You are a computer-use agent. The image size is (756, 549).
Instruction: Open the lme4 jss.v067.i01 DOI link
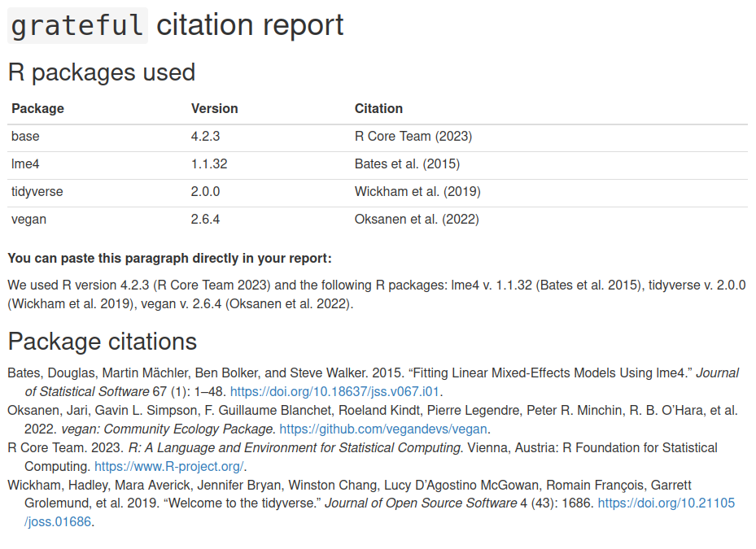(335, 391)
